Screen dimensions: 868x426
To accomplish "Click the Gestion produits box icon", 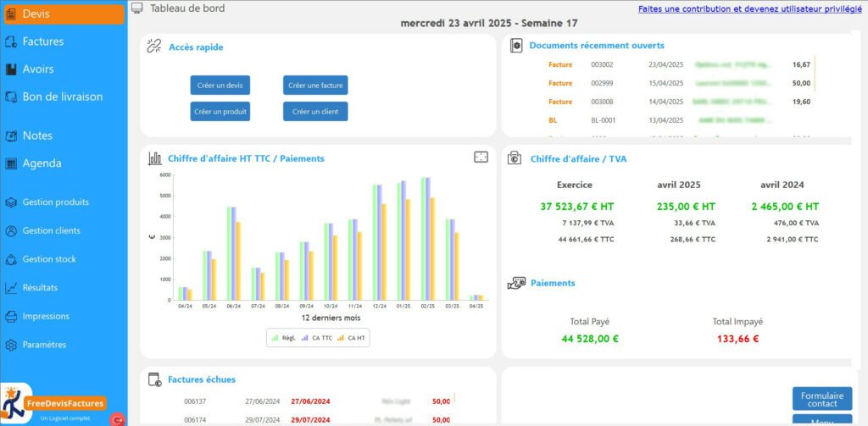I will click(x=11, y=202).
